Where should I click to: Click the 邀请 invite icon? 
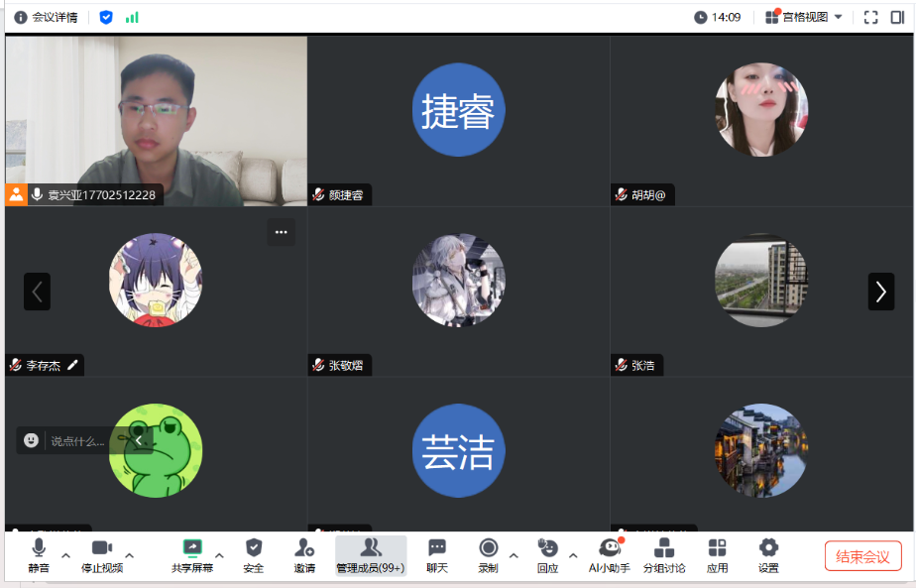coord(304,548)
